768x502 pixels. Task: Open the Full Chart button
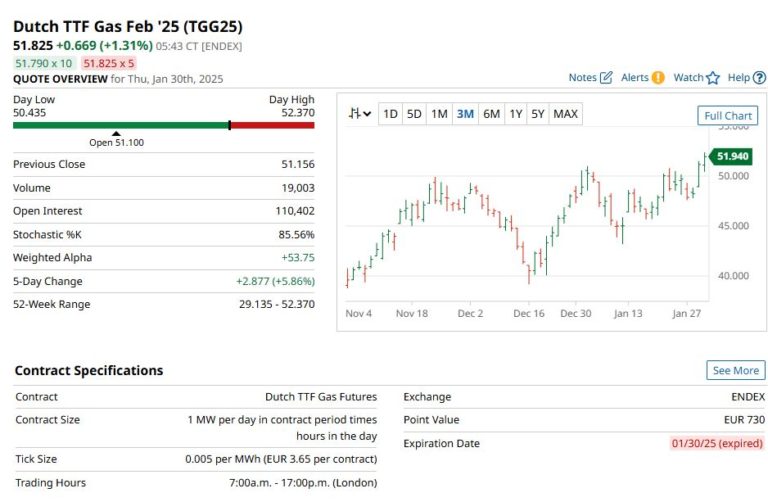point(727,116)
